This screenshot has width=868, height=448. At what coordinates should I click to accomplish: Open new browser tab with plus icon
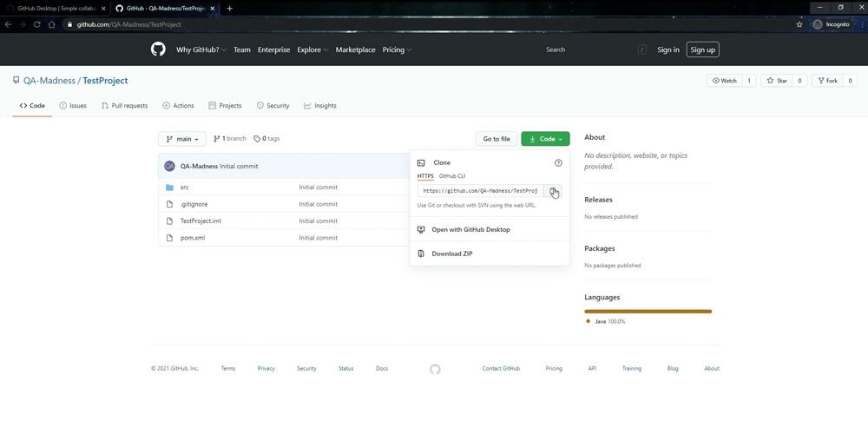point(230,8)
